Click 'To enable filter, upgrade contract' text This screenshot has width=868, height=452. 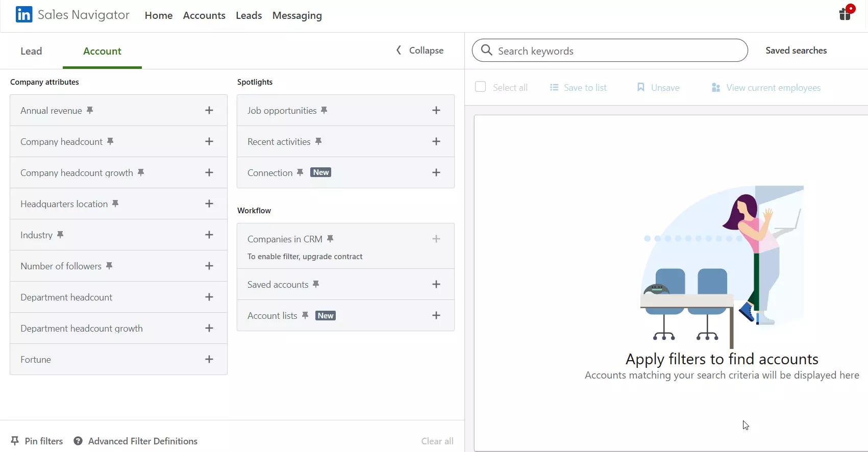click(305, 257)
